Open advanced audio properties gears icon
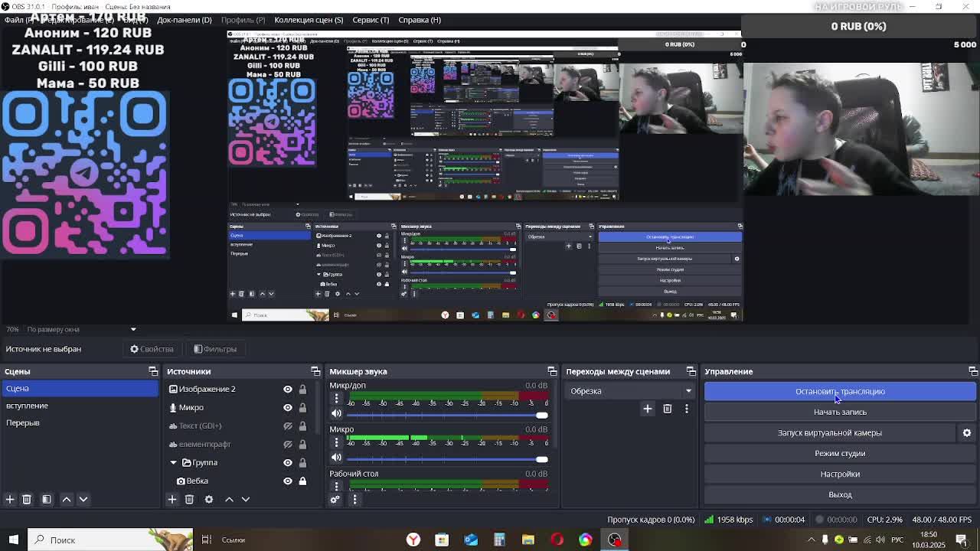 [335, 499]
